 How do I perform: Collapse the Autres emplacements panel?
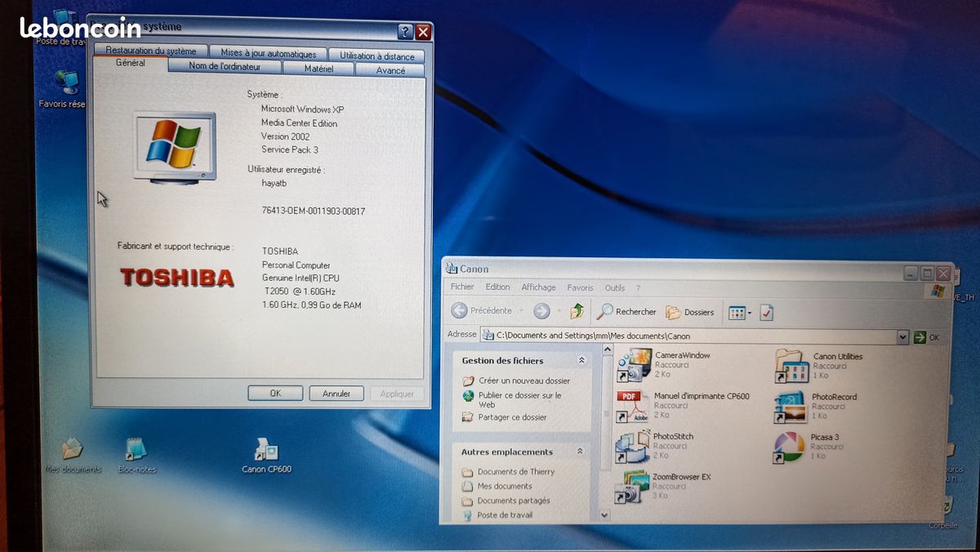click(x=580, y=452)
